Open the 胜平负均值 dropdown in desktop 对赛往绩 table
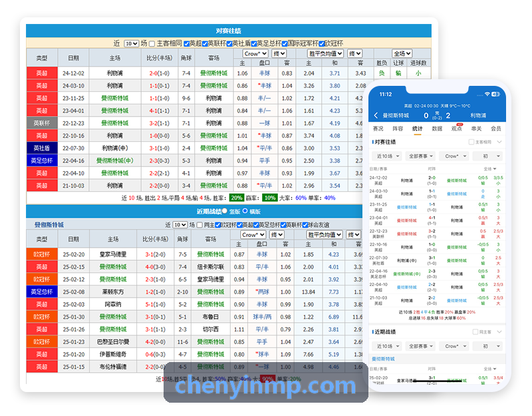 (x=325, y=54)
